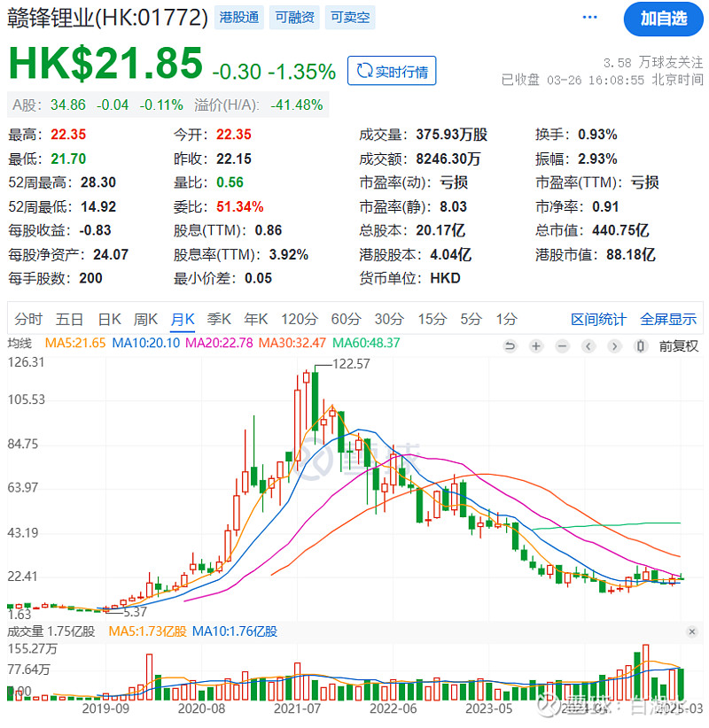
Task: Switch to the 1分 interval tab
Action: pyautogui.click(x=506, y=319)
